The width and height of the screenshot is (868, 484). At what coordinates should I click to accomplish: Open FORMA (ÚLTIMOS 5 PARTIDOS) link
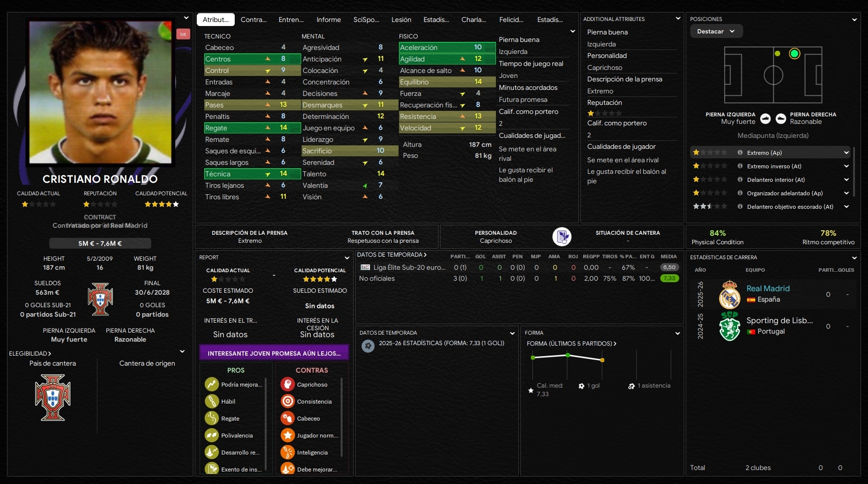[x=572, y=344]
